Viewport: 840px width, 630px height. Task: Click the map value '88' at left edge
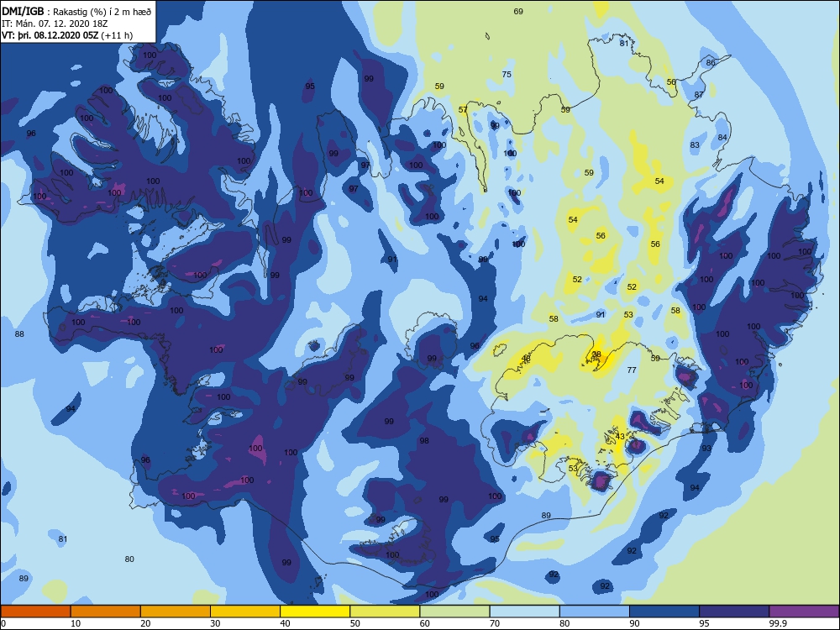coord(19,333)
